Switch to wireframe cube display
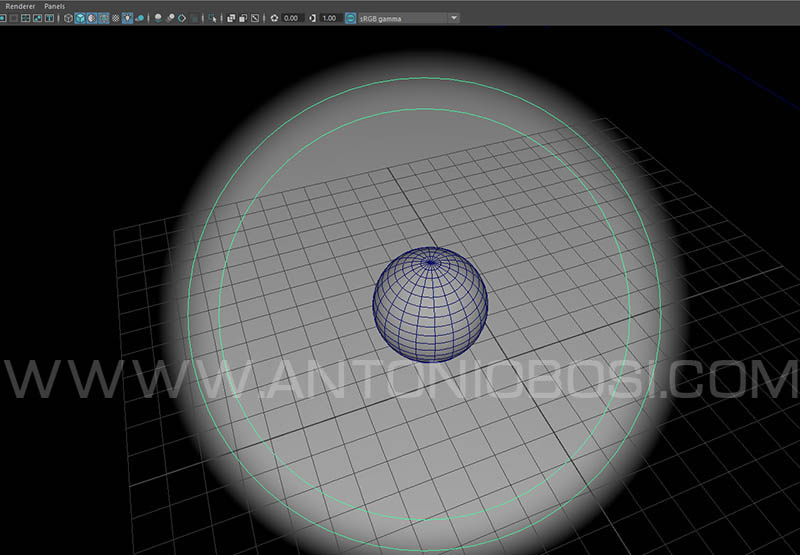Image resolution: width=800 pixels, height=555 pixels. point(68,18)
